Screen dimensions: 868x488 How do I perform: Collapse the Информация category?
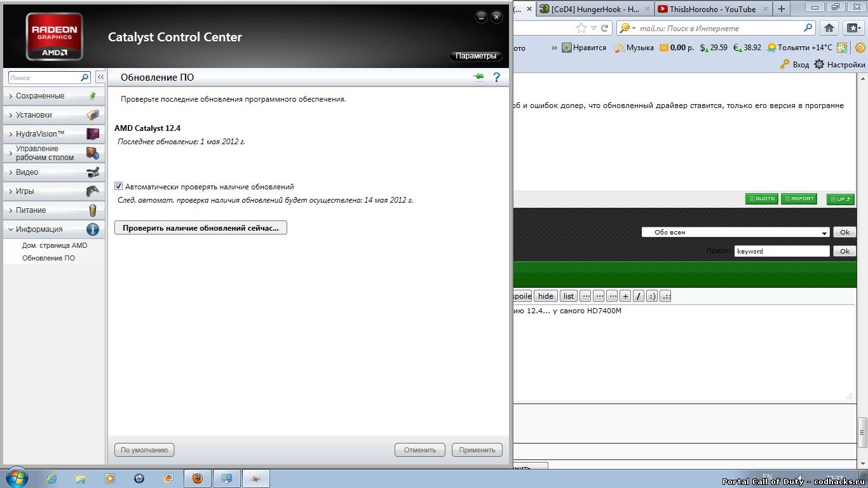coord(39,229)
